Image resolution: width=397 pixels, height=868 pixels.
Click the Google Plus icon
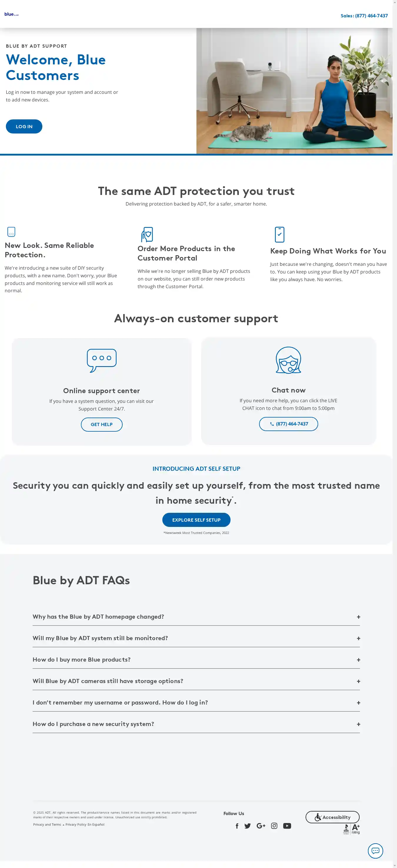(261, 826)
